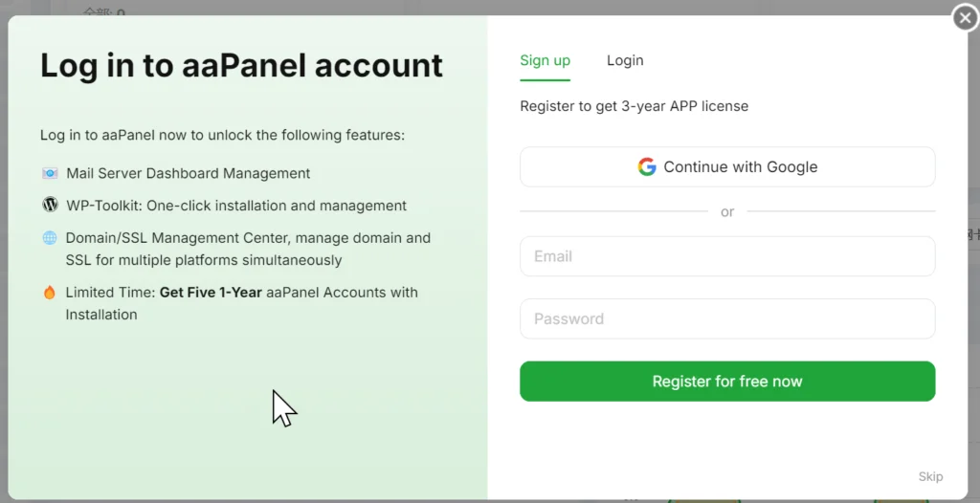Close the aaPanel login dialog
Viewport: 980px width, 503px height.
[966, 17]
